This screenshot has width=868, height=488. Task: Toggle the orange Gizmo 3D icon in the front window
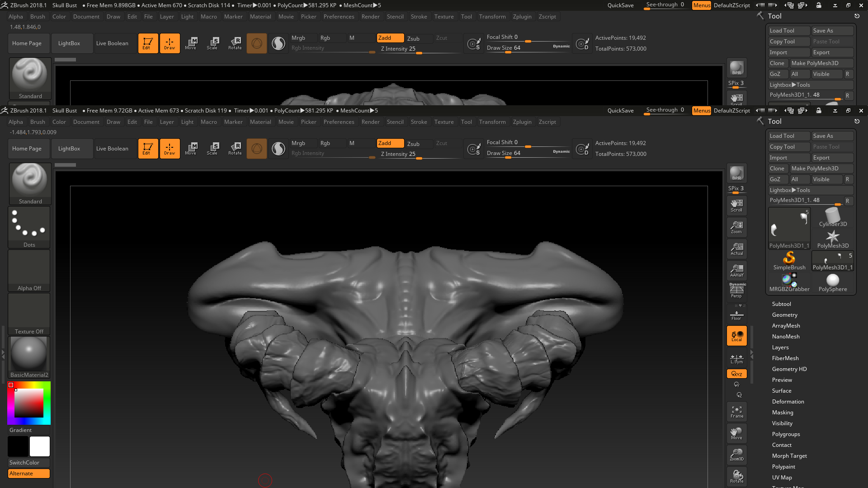click(257, 149)
